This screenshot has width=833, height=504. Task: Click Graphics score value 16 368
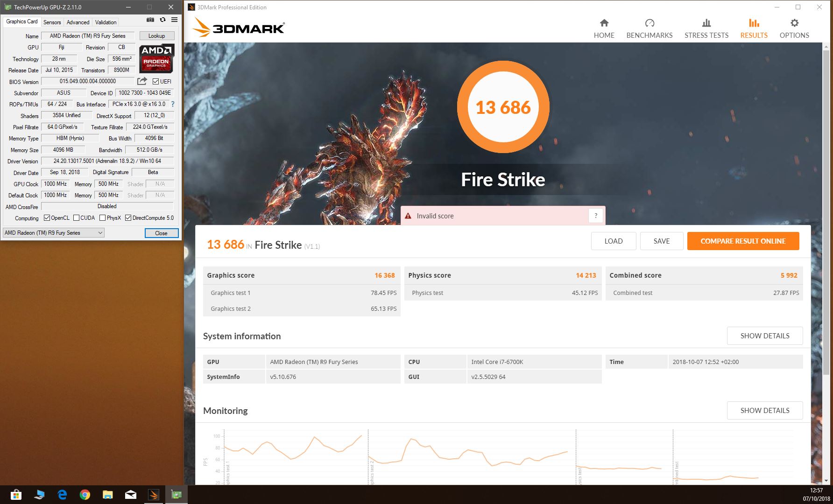(x=384, y=275)
